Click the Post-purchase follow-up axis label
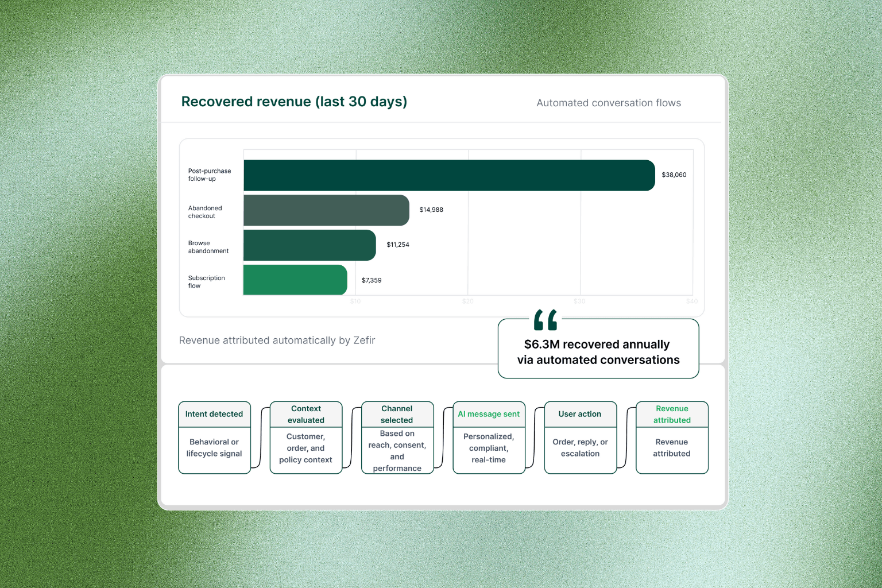 210,175
